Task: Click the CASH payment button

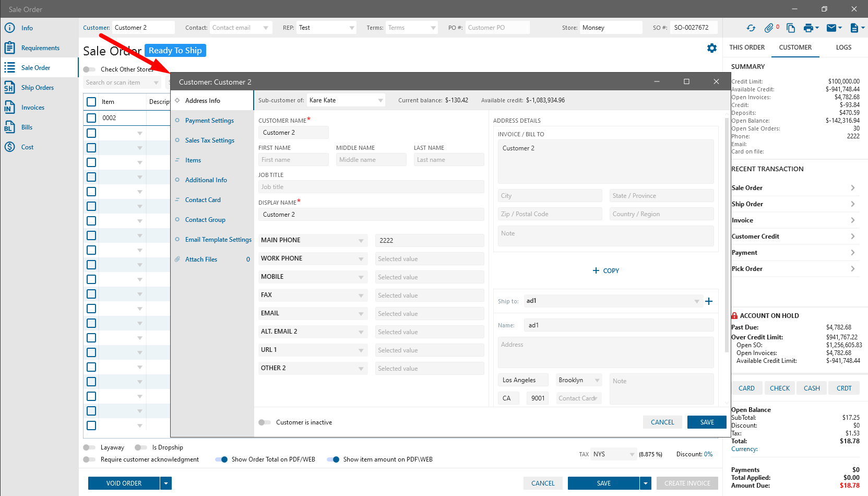Action: [812, 388]
